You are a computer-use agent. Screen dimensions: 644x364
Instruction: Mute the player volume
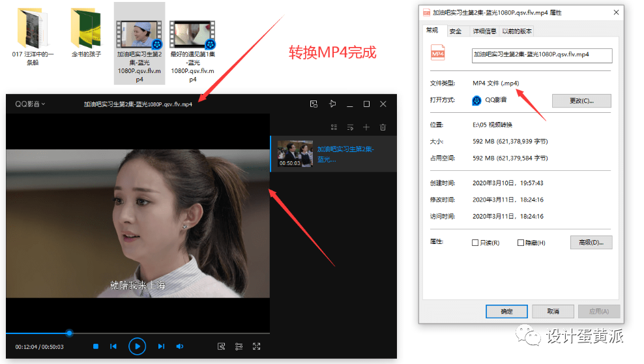pos(180,346)
